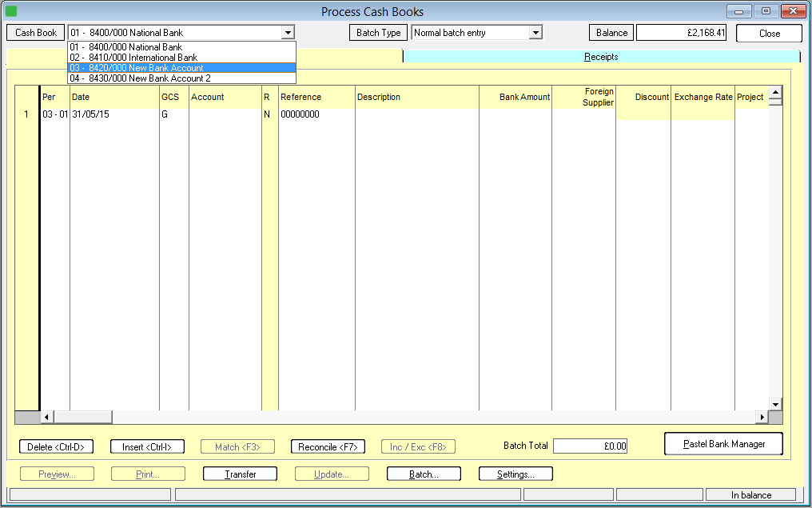Click the grid's vertical scroll up arrow
Viewport: 812px width, 508px height.
[x=775, y=92]
